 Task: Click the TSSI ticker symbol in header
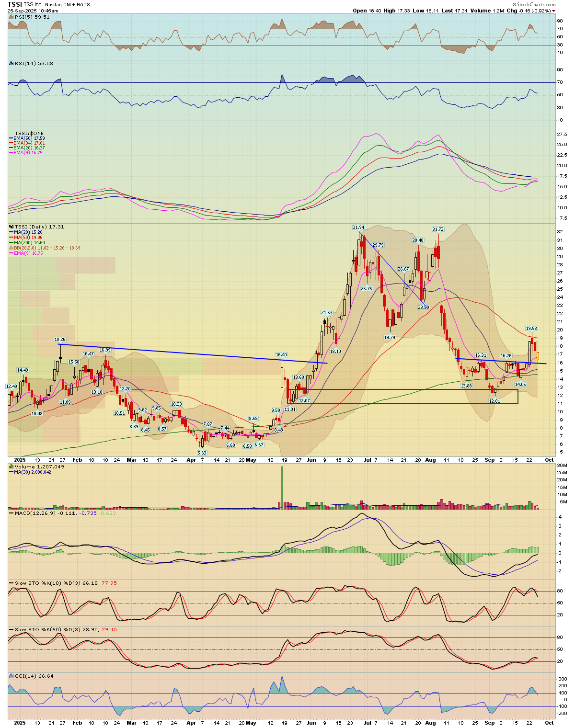pyautogui.click(x=15, y=4)
